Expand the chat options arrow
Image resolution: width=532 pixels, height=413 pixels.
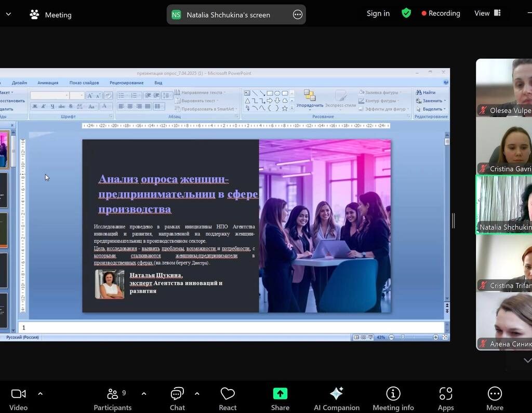pyautogui.click(x=197, y=393)
